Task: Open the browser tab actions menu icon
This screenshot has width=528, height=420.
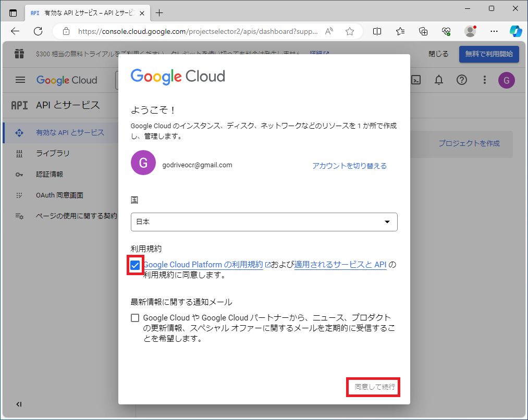Action: pos(13,13)
